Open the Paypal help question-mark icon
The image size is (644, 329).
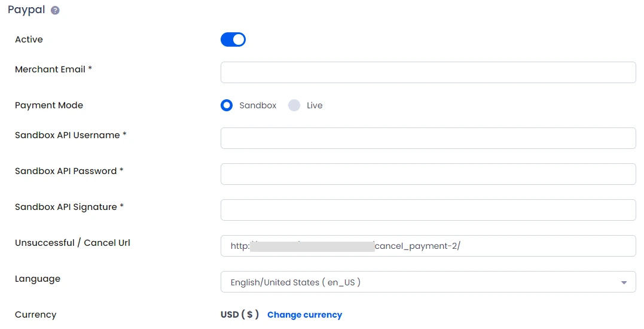coord(55,11)
